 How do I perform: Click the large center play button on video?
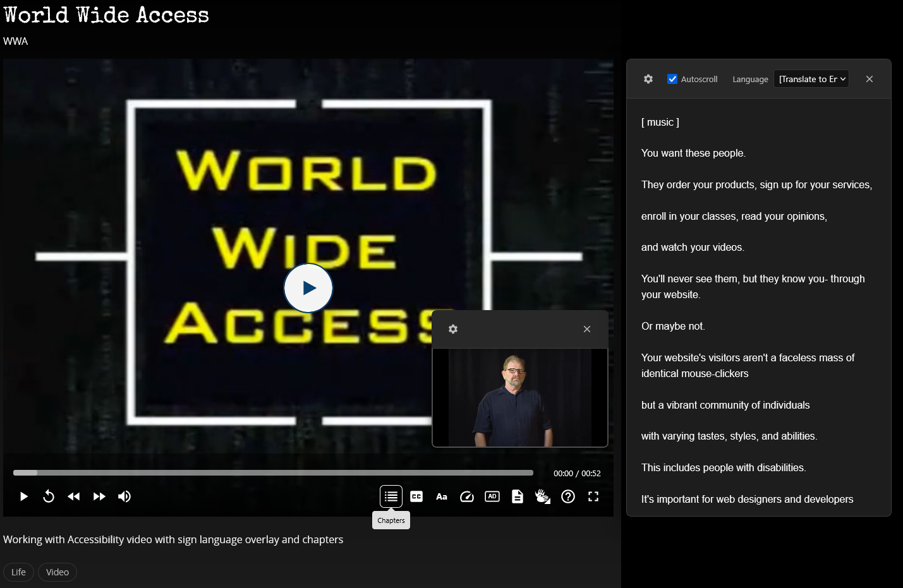tap(308, 288)
